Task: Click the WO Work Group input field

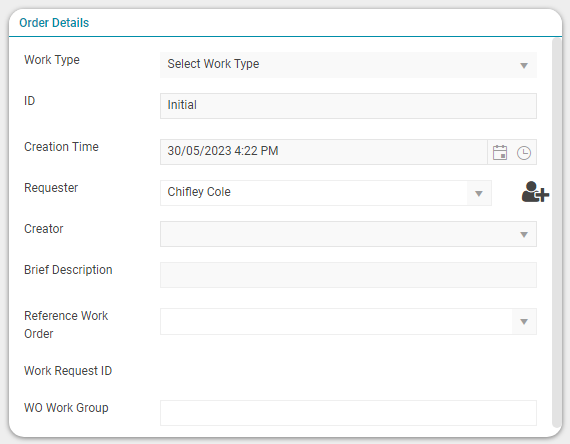Action: (348, 413)
